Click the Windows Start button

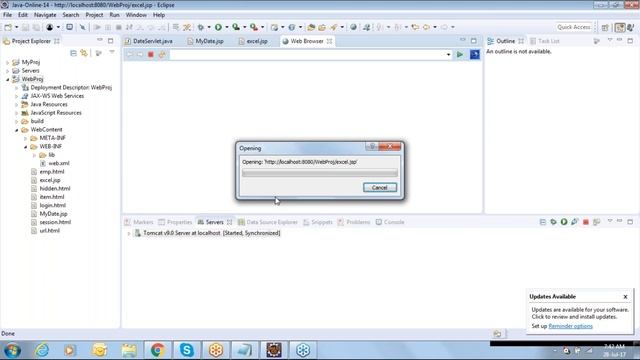pos(12,350)
